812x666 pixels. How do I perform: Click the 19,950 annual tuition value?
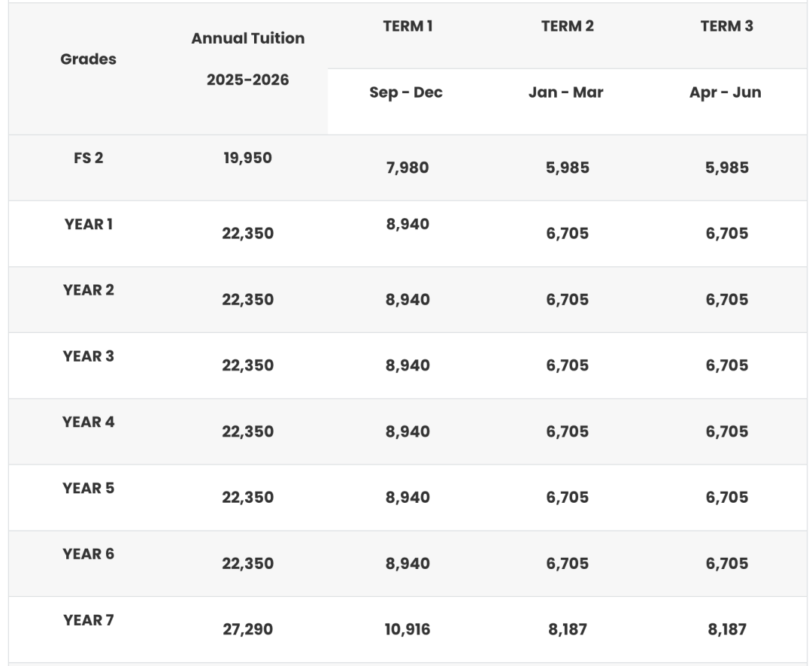coord(247,158)
